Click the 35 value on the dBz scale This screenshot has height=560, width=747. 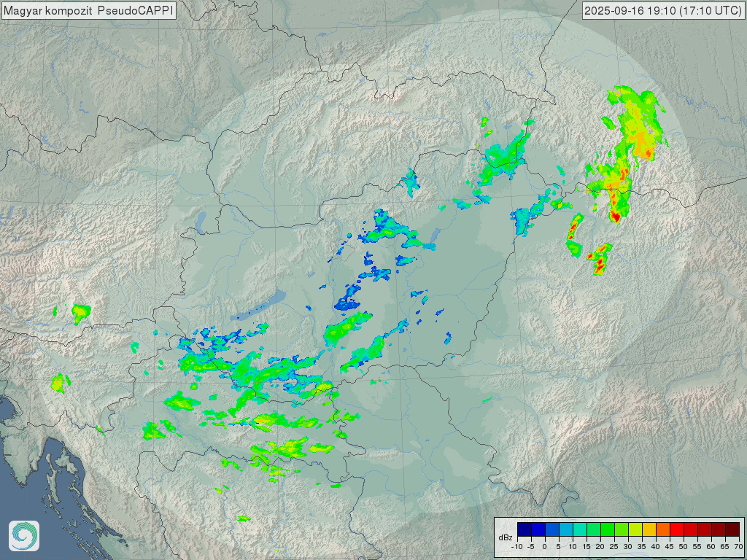[x=642, y=547]
